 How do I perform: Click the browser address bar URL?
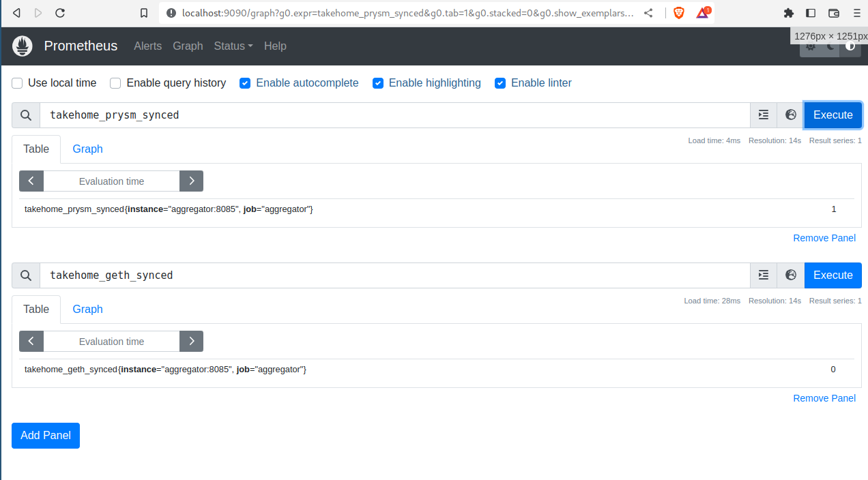(x=407, y=13)
